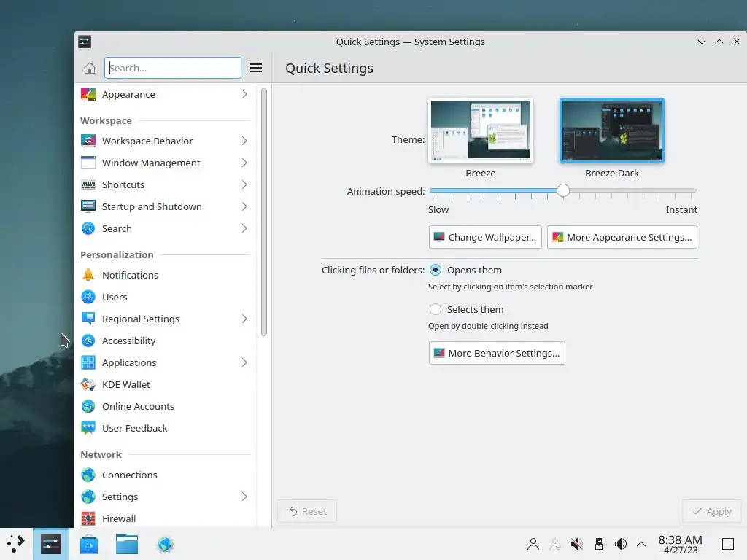Expand the network Settings chevron
The image size is (747, 560).
tap(244, 497)
